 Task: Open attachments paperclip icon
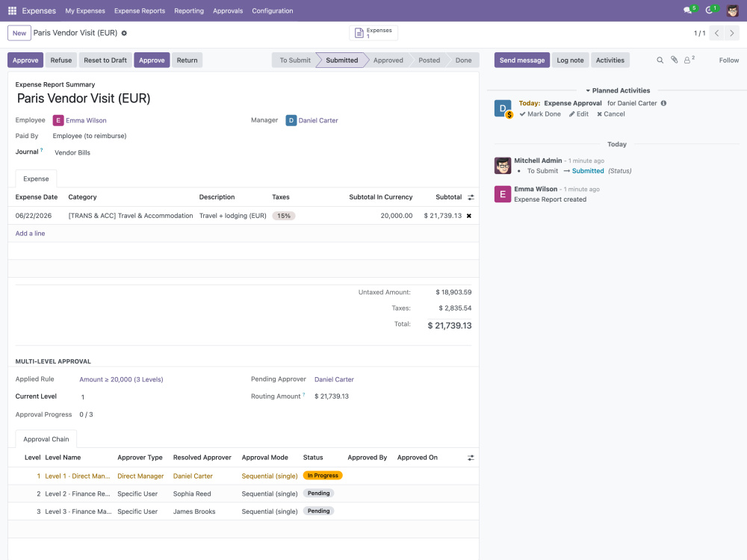pos(674,60)
